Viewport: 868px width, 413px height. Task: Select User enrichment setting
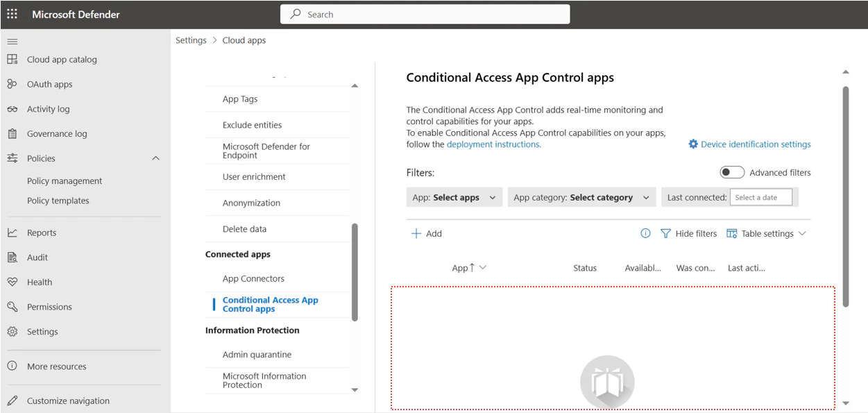(254, 176)
